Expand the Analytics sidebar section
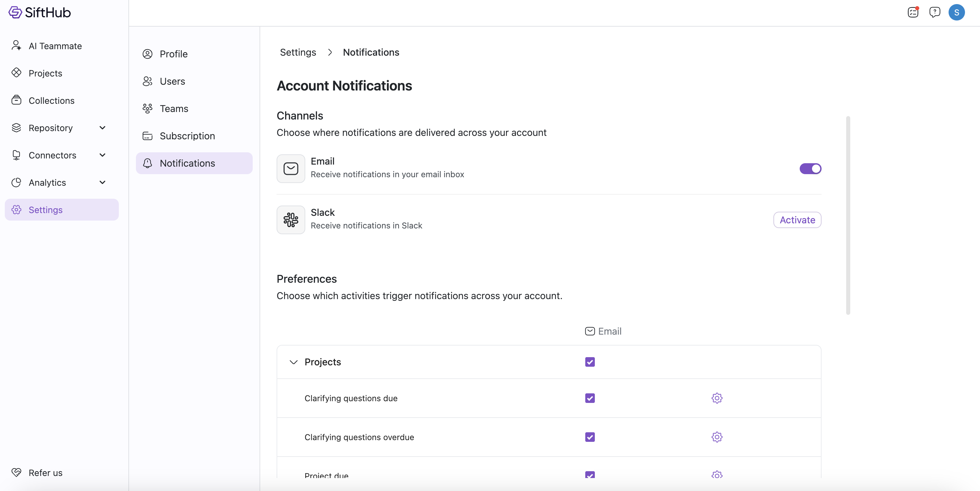980x491 pixels. coord(102,183)
